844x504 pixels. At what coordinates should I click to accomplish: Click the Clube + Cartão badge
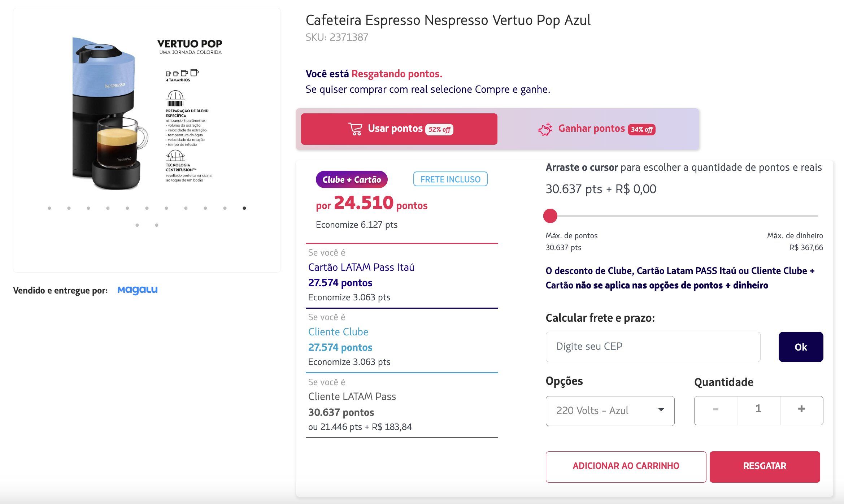pyautogui.click(x=352, y=179)
